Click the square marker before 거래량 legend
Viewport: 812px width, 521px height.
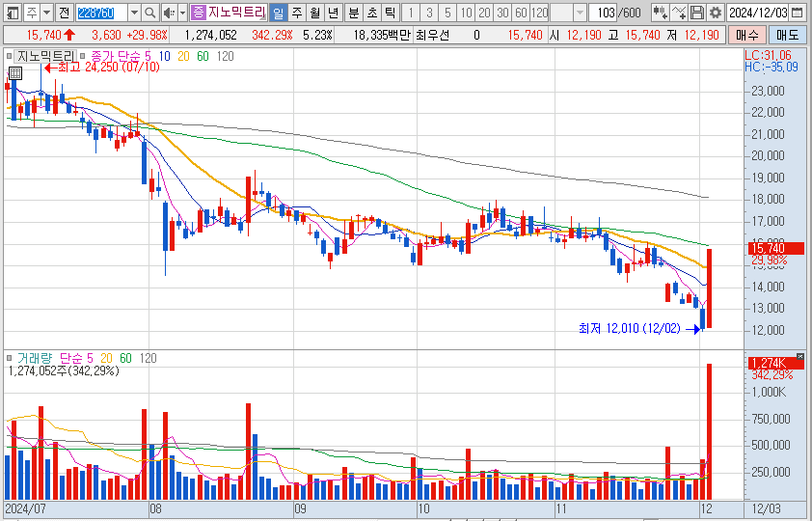tap(9, 358)
